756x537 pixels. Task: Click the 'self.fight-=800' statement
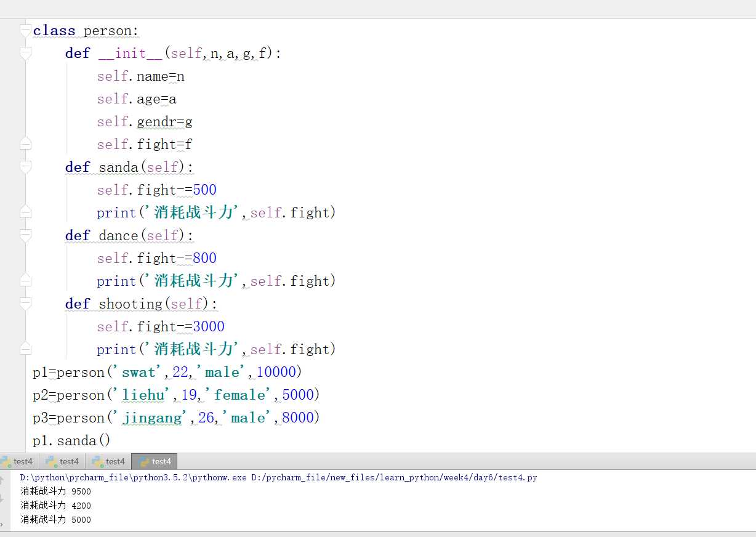(156, 259)
